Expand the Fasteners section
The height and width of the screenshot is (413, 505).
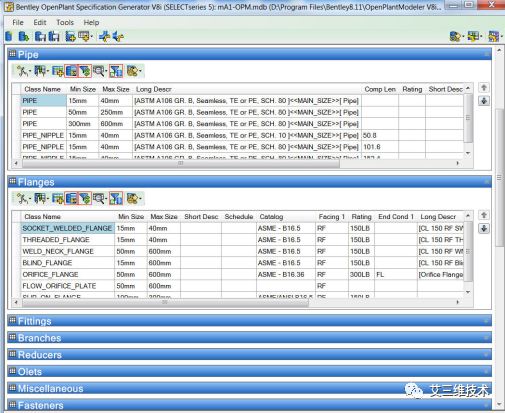point(486,405)
